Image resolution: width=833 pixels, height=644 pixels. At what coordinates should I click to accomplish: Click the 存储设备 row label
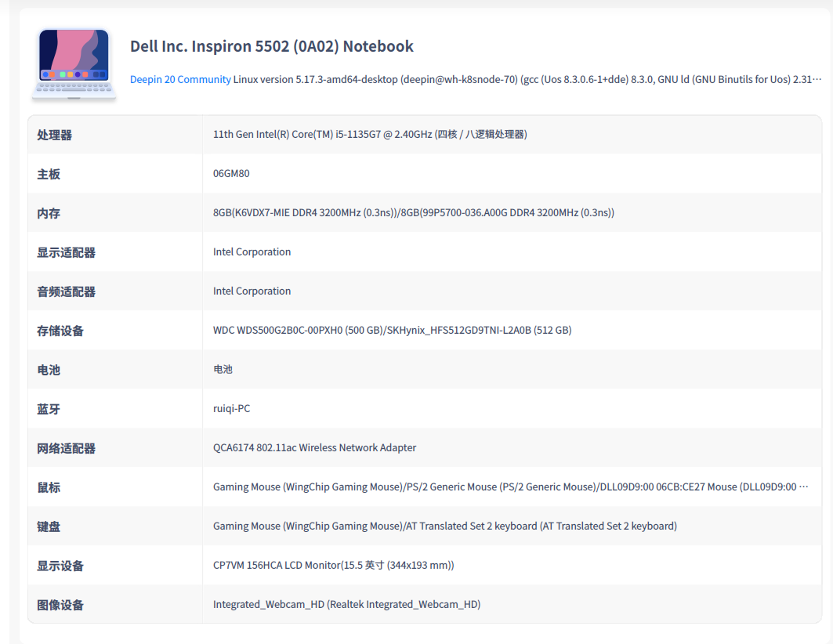(x=60, y=331)
